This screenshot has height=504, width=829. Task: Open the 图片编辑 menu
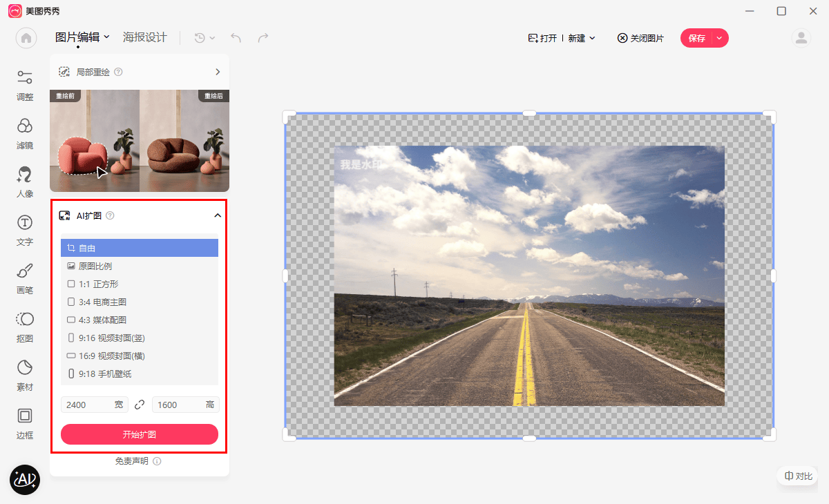[82, 37]
